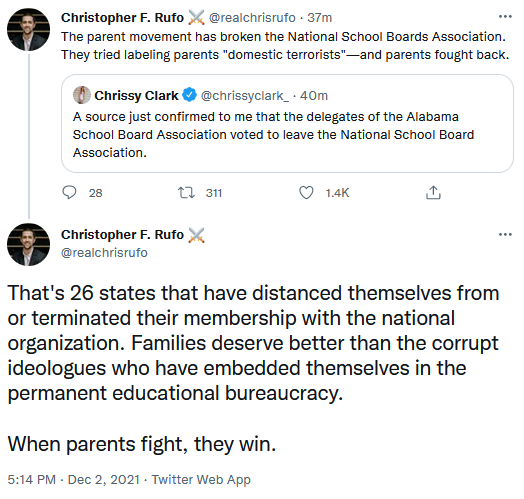Open first tweet's three-dot more menu

click(505, 16)
